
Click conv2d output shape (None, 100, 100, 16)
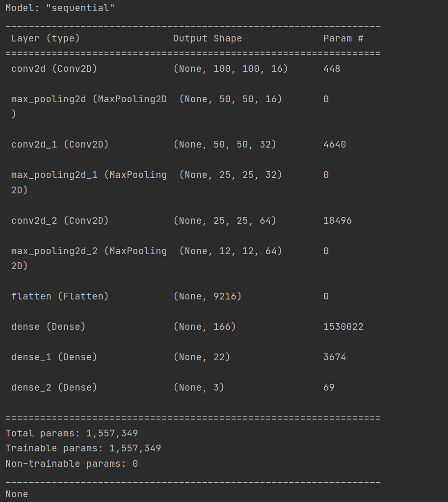tap(231, 69)
